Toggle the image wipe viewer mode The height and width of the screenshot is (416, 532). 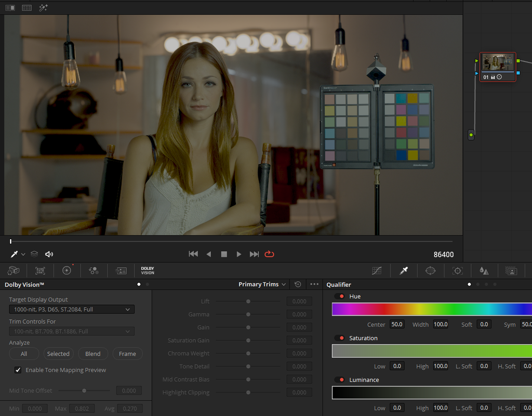pyautogui.click(x=10, y=7)
